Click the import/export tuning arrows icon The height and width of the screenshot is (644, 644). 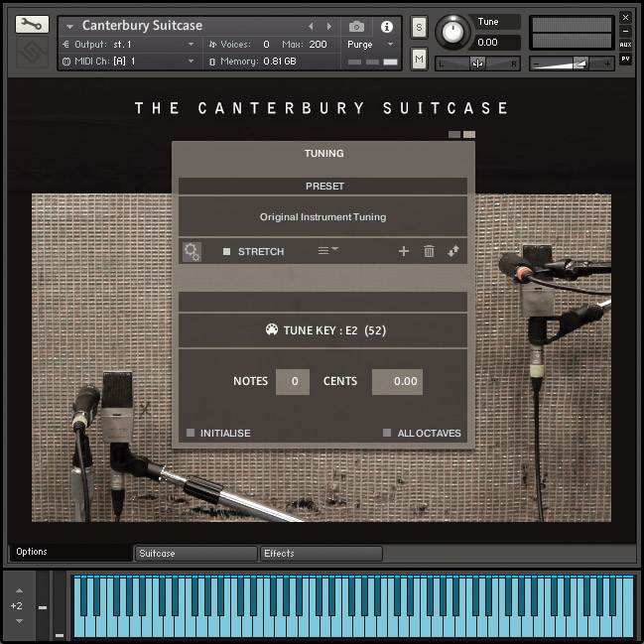(453, 251)
